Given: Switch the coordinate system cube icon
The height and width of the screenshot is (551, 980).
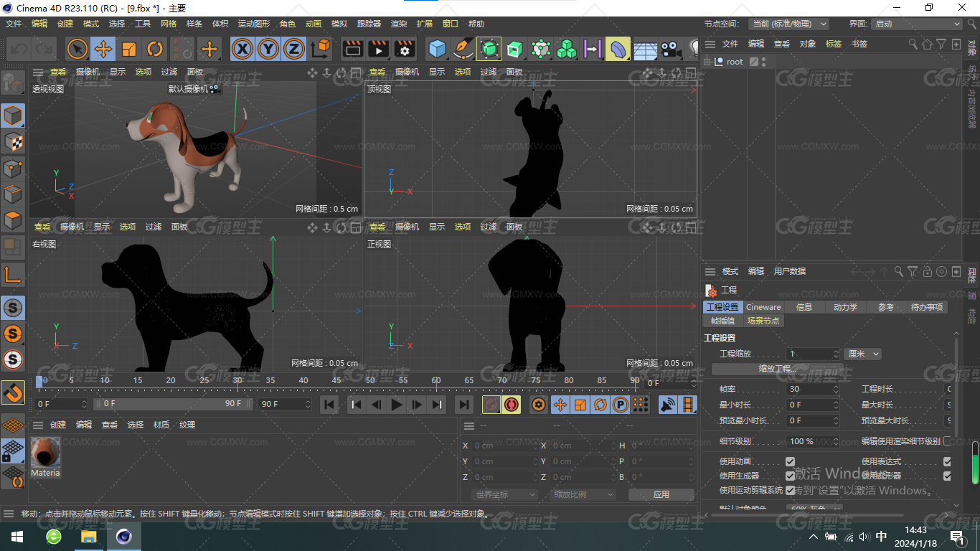Looking at the screenshot, I should point(321,49).
